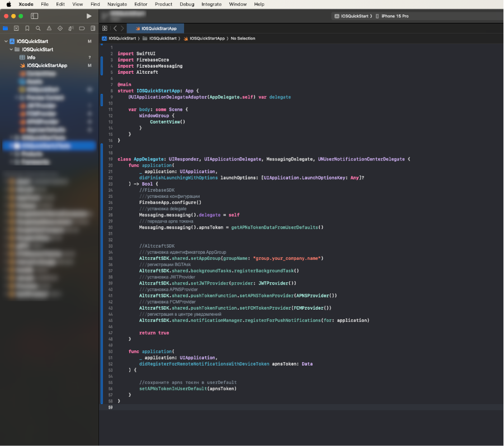504x446 pixels.
Task: Collapse the root IOSQuickStart project
Action: tap(6, 41)
